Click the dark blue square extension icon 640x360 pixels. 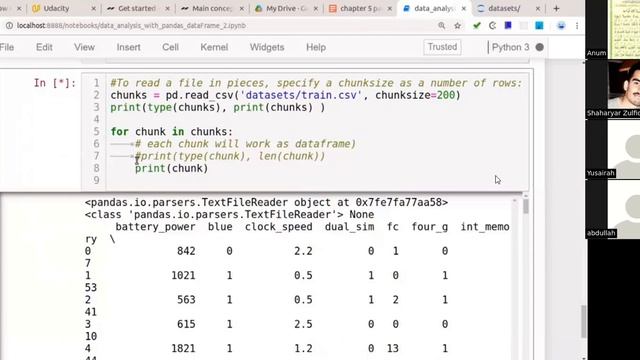[508, 25]
